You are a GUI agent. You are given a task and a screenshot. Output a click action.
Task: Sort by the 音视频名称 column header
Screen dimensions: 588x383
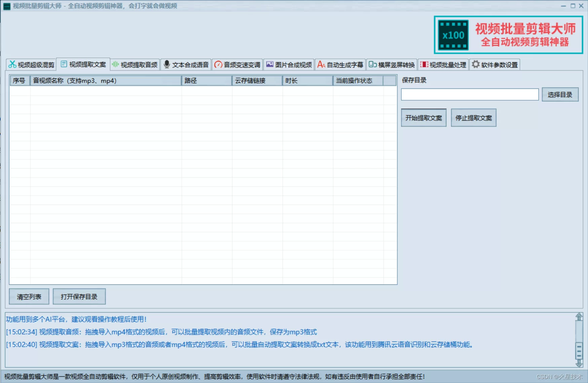(x=106, y=81)
